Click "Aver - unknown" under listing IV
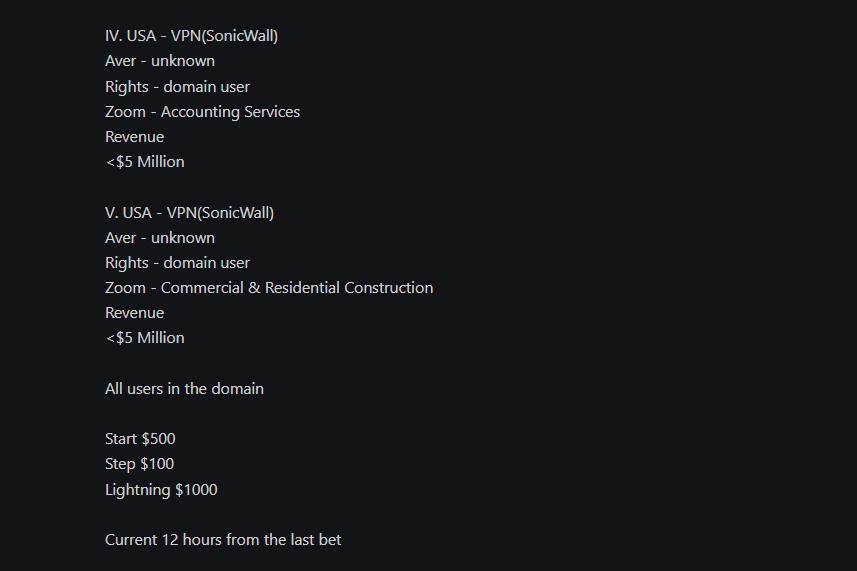This screenshot has height=571, width=857. coord(160,61)
